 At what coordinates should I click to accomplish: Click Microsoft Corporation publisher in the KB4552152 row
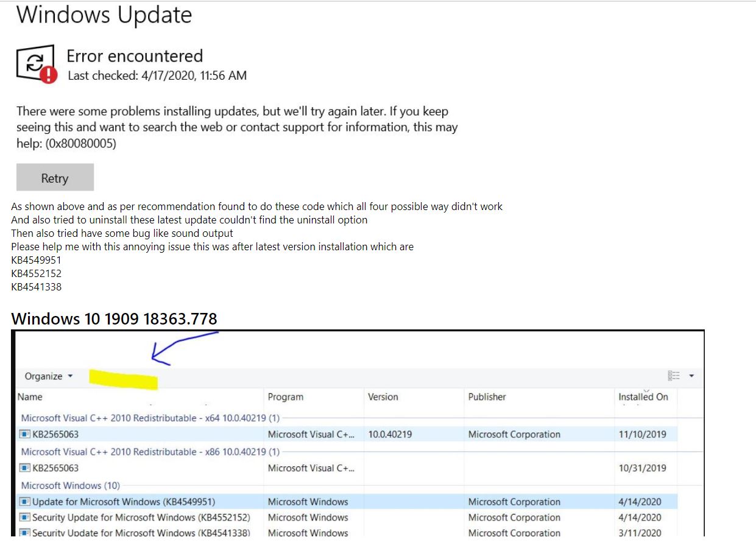coord(514,518)
